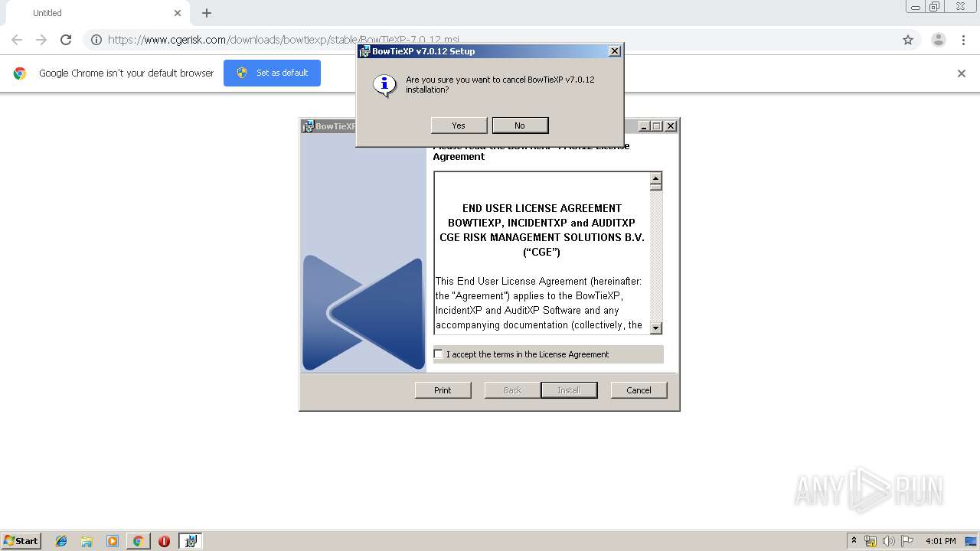Open Action Center flag icon

(907, 541)
